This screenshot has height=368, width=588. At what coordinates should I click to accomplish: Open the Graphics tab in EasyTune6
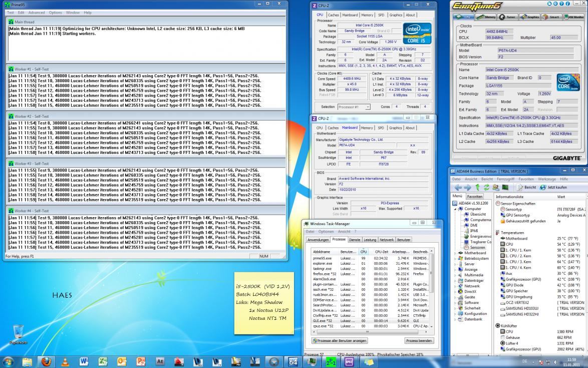pyautogui.click(x=529, y=17)
